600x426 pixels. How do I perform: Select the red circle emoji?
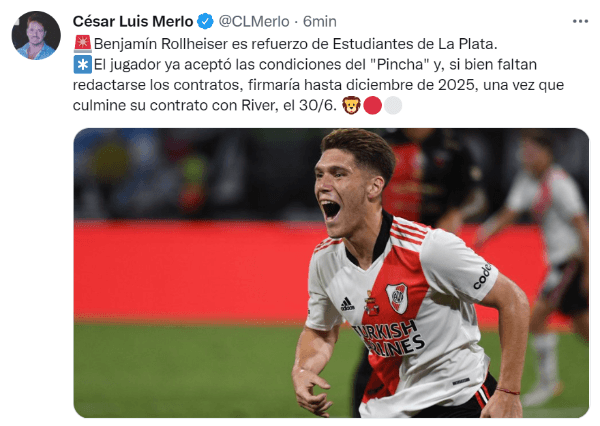(x=372, y=106)
